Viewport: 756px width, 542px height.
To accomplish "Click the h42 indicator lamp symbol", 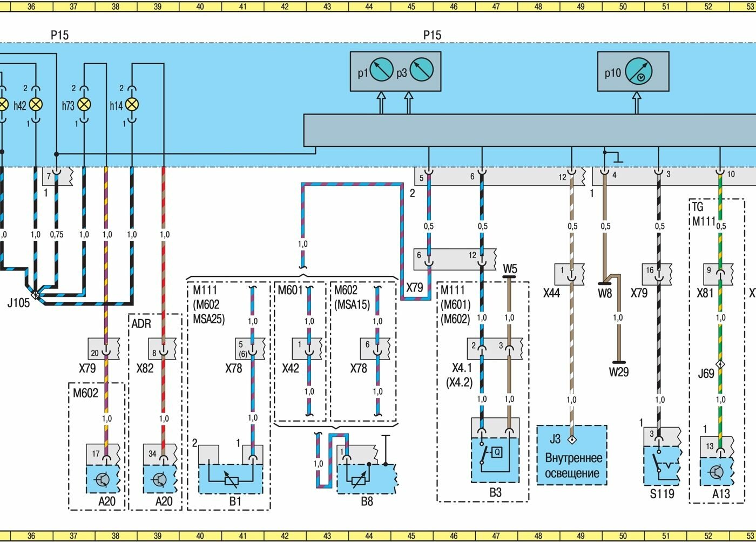I will [36, 105].
